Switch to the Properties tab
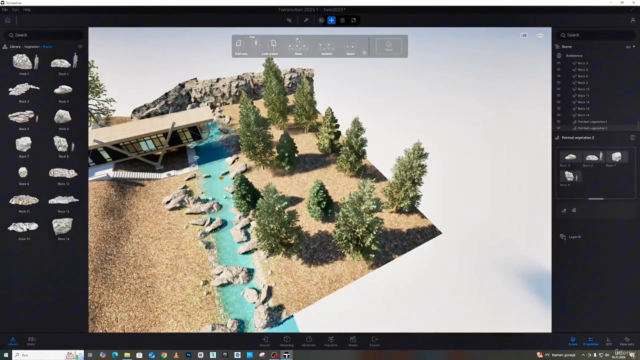The image size is (640, 360). [591, 341]
